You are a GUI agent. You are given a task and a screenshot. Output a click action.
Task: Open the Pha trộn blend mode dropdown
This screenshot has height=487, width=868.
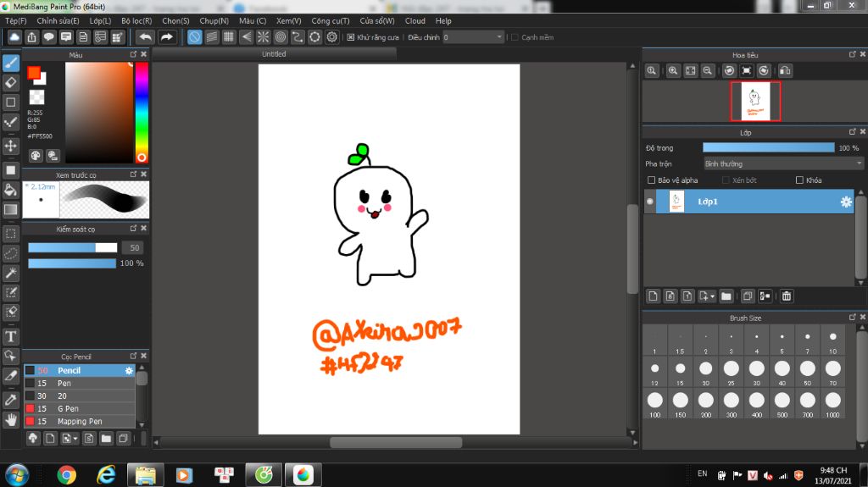tap(782, 163)
